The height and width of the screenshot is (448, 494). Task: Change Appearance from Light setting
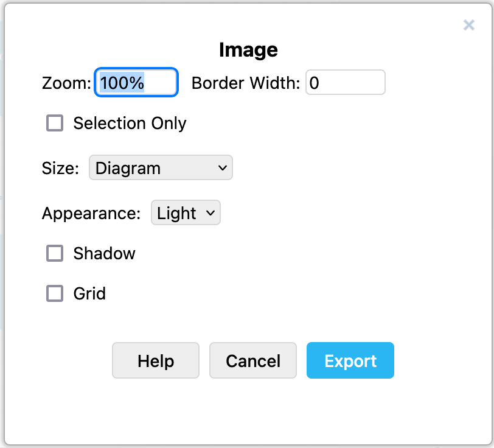click(x=186, y=213)
